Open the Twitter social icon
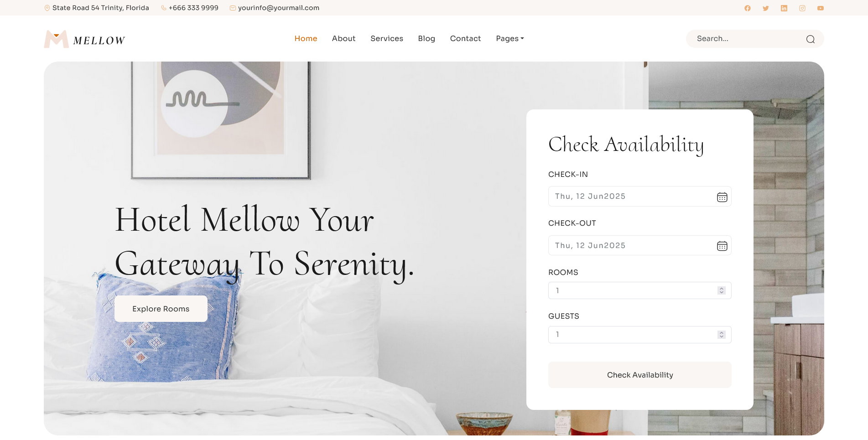This screenshot has width=868, height=440. coord(765,8)
